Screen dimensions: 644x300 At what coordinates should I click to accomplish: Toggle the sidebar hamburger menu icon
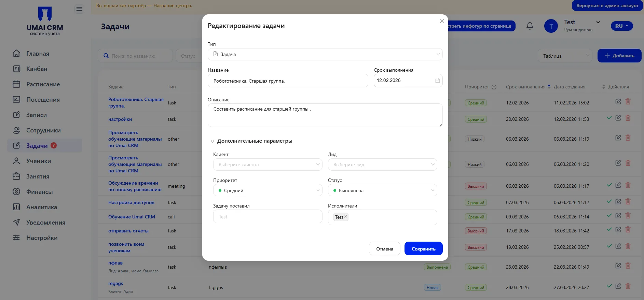tap(79, 9)
